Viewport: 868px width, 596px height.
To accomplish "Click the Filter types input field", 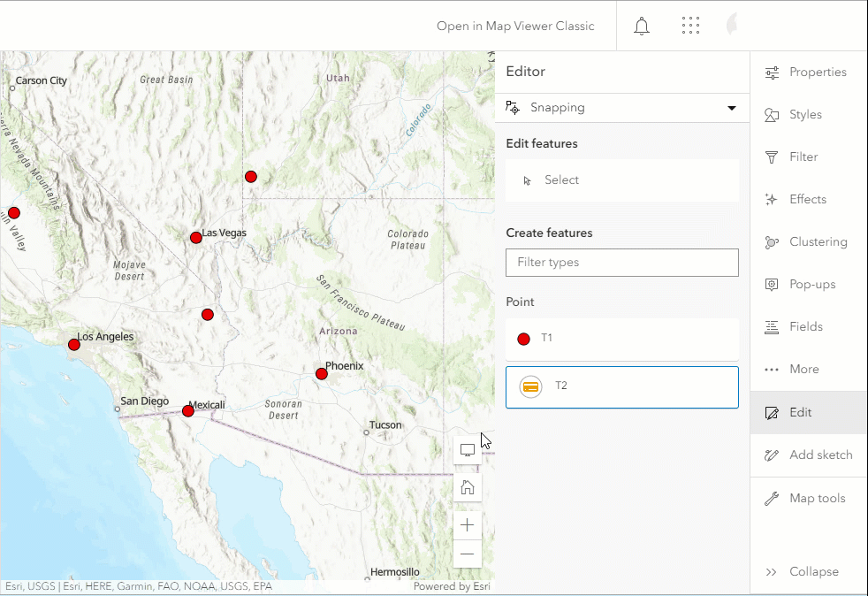I will [x=621, y=263].
